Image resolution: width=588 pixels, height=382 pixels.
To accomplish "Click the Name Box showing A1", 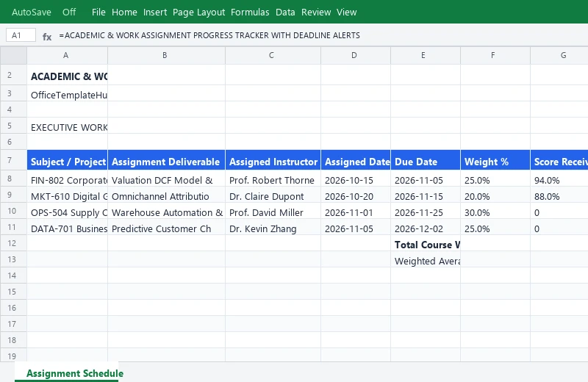I will pos(21,35).
